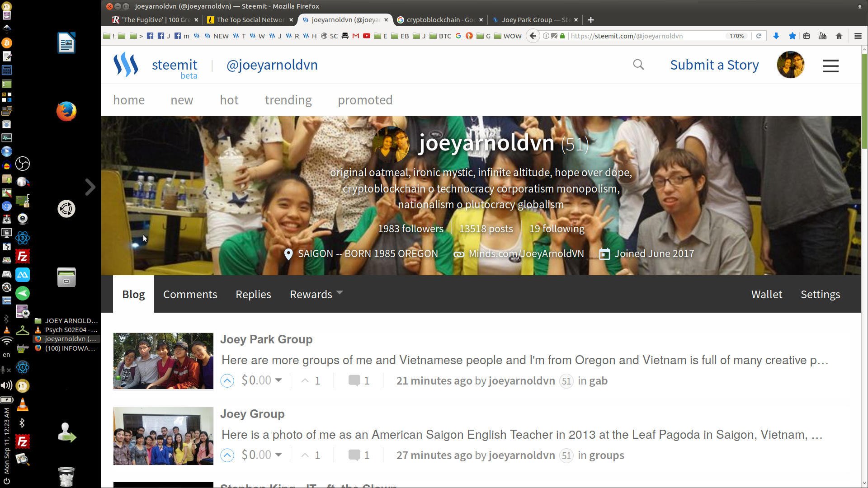Image resolution: width=868 pixels, height=488 pixels.
Task: Go to the promoted feed
Action: [x=365, y=100]
